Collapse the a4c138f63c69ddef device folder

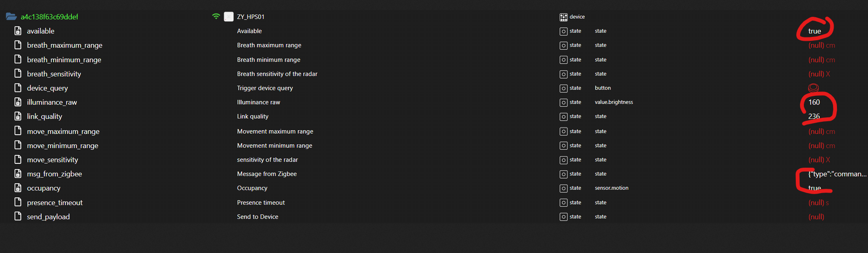[11, 17]
